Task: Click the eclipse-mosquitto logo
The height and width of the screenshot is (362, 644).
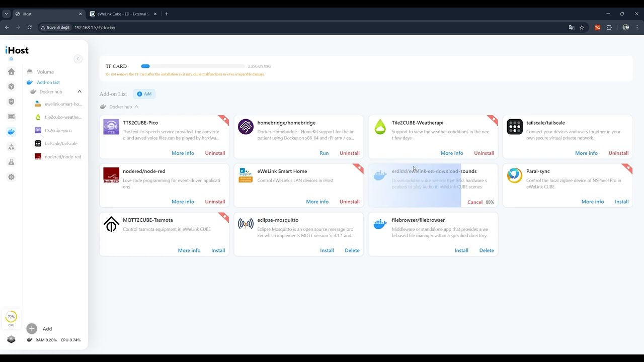Action: pos(246,224)
